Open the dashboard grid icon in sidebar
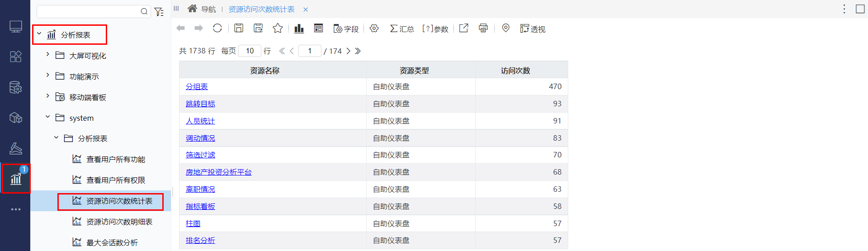Screen dimensions: 868x251 (16, 57)
